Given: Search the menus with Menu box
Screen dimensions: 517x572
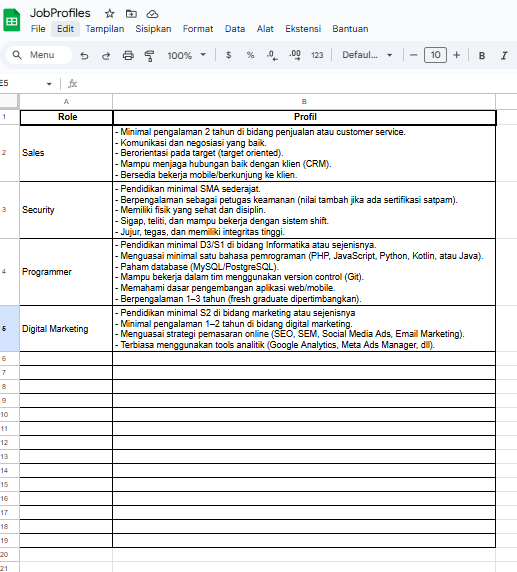Looking at the screenshot, I should (39, 55).
